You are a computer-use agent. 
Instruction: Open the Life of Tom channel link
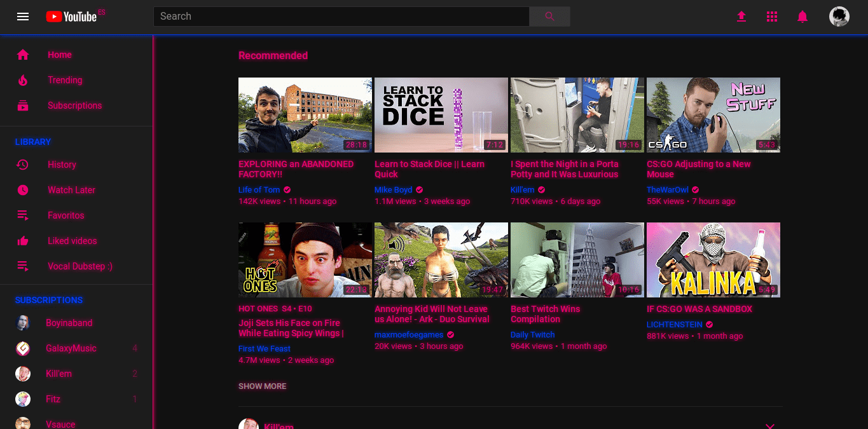(x=259, y=190)
